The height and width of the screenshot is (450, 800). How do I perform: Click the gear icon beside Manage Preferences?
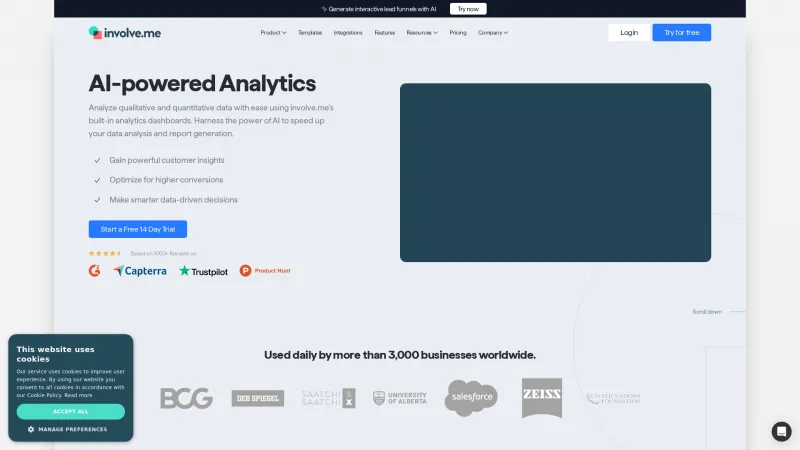click(x=31, y=429)
